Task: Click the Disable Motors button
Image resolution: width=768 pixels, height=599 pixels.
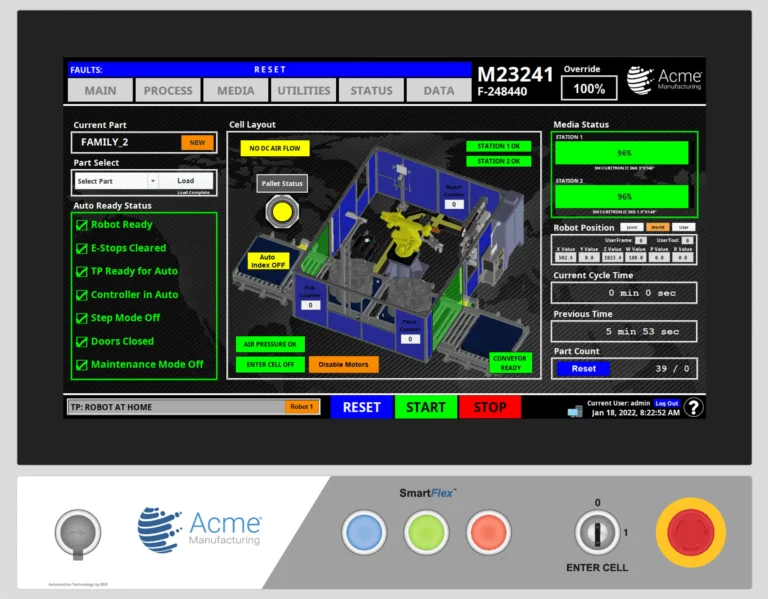Action: click(343, 364)
